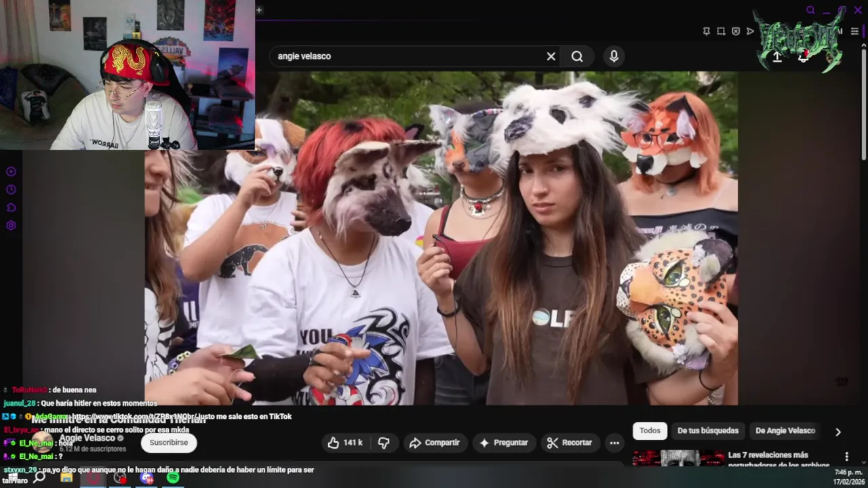The height and width of the screenshot is (488, 868).
Task: Click the main video player frame
Action: pyautogui.click(x=441, y=238)
